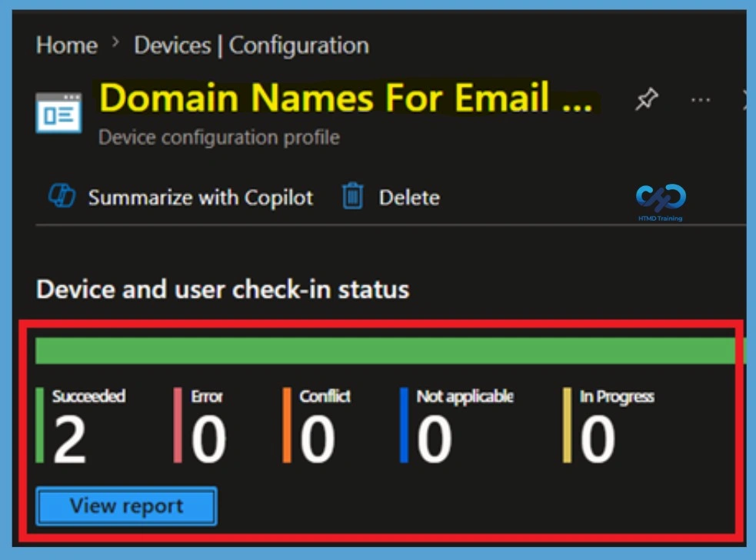This screenshot has width=756, height=560.
Task: Pin this profile with the pin icon
Action: click(647, 99)
